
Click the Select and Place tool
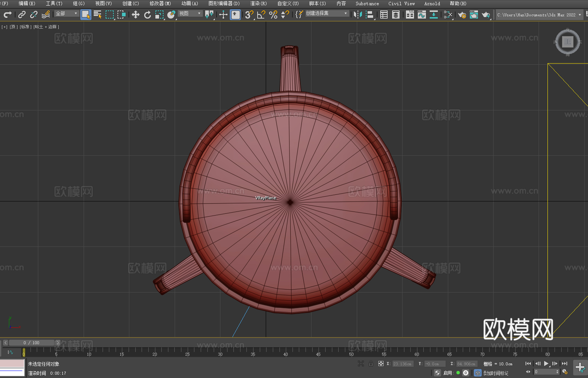pyautogui.click(x=171, y=14)
